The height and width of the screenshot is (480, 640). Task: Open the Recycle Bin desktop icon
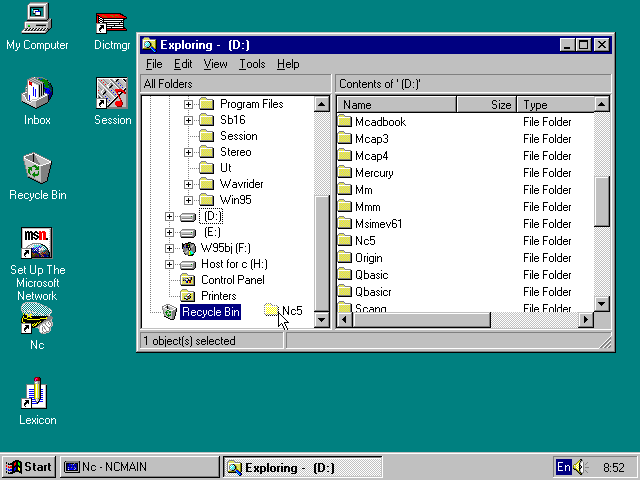37,169
